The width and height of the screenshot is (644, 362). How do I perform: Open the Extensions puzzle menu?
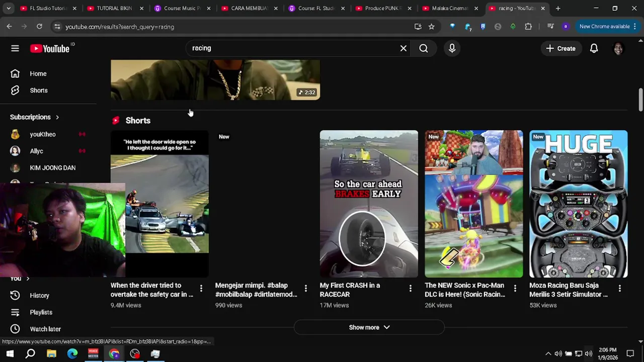click(x=528, y=26)
